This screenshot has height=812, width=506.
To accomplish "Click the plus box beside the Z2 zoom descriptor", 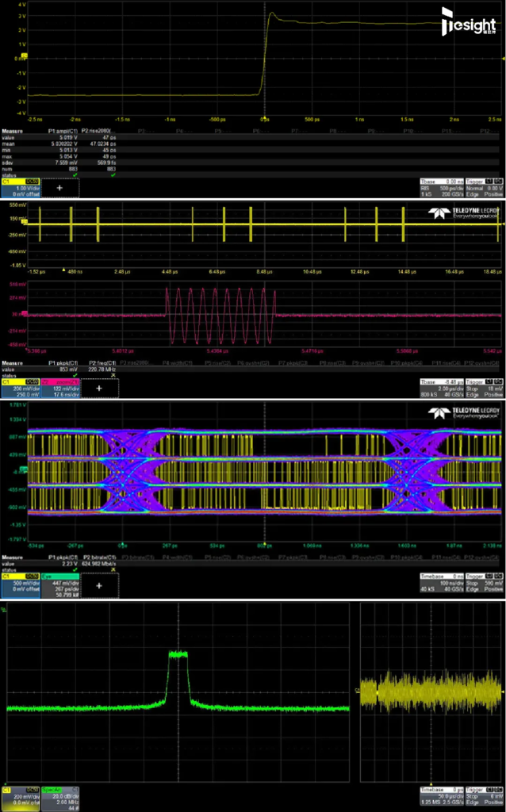I will 99,387.
